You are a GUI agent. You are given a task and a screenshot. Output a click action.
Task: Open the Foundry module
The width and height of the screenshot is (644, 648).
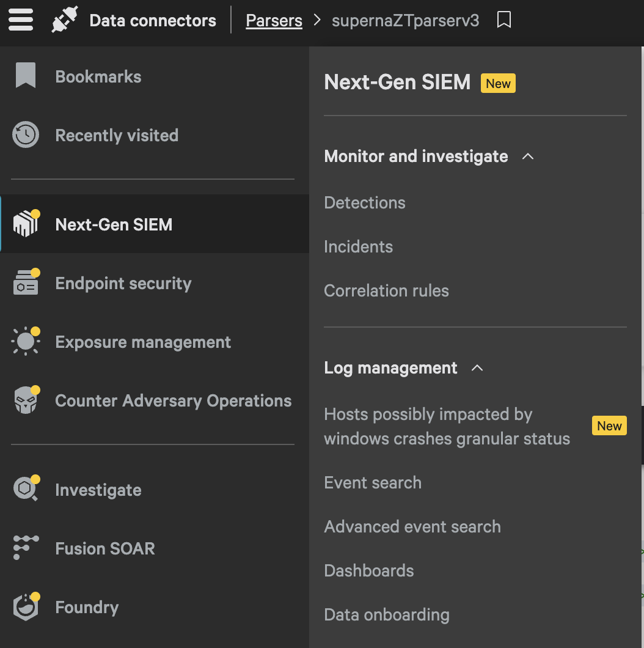(87, 607)
